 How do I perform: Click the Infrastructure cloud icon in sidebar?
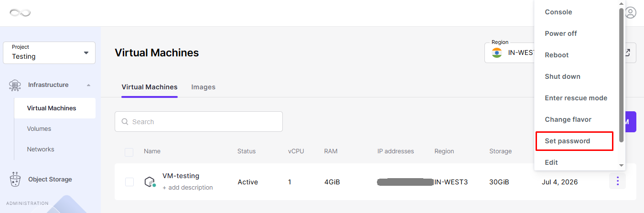(x=15, y=85)
